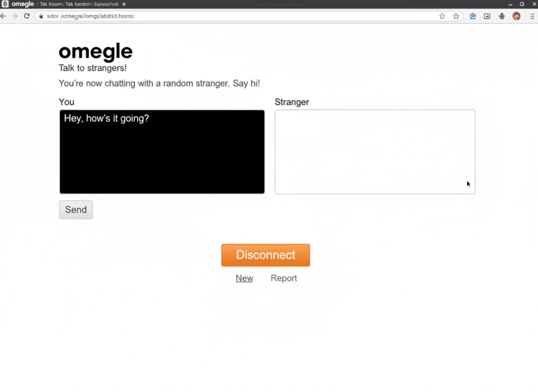The image size is (538, 392).
Task: Open the browser profile avatar
Action: 516,16
